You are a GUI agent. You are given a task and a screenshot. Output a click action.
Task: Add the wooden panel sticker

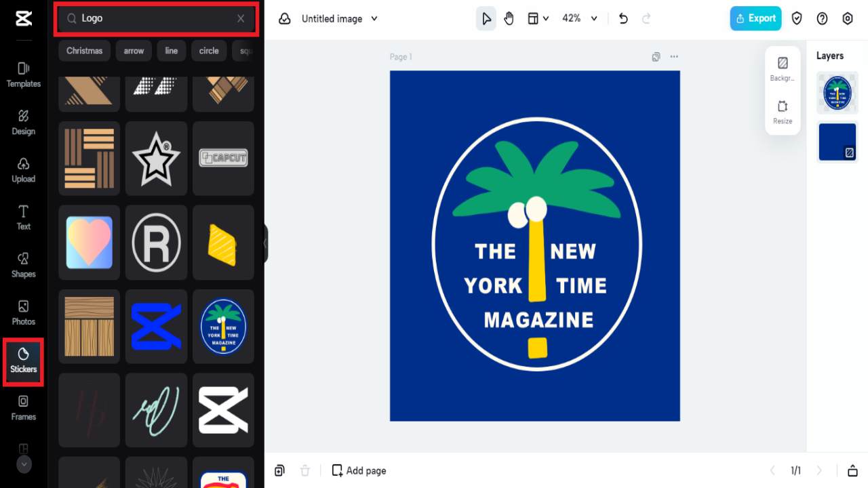(90, 327)
